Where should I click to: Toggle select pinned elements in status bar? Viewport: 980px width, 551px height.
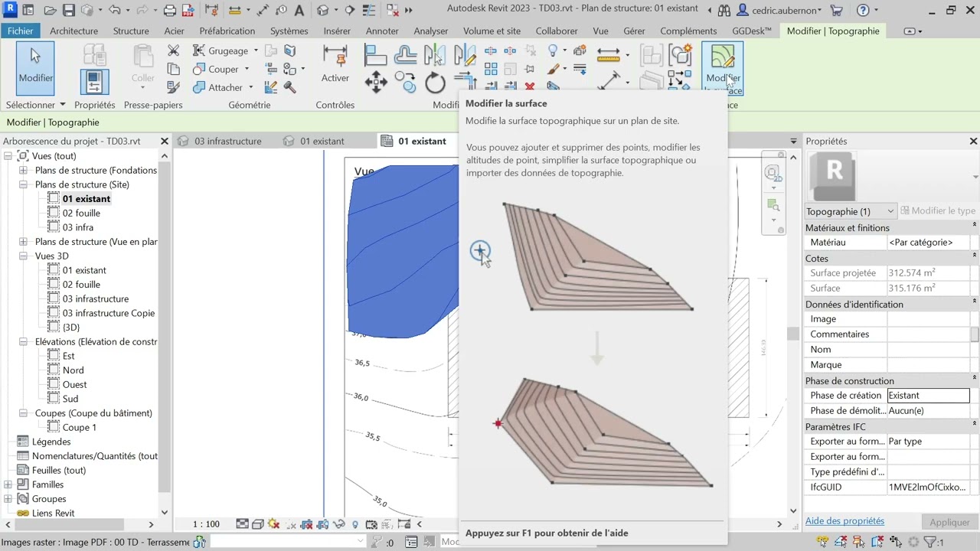pos(859,542)
